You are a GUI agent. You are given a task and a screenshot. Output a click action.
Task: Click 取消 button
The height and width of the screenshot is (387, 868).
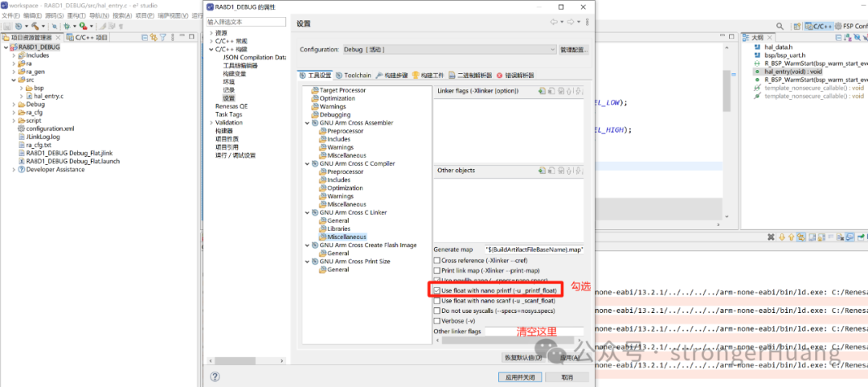click(x=567, y=377)
